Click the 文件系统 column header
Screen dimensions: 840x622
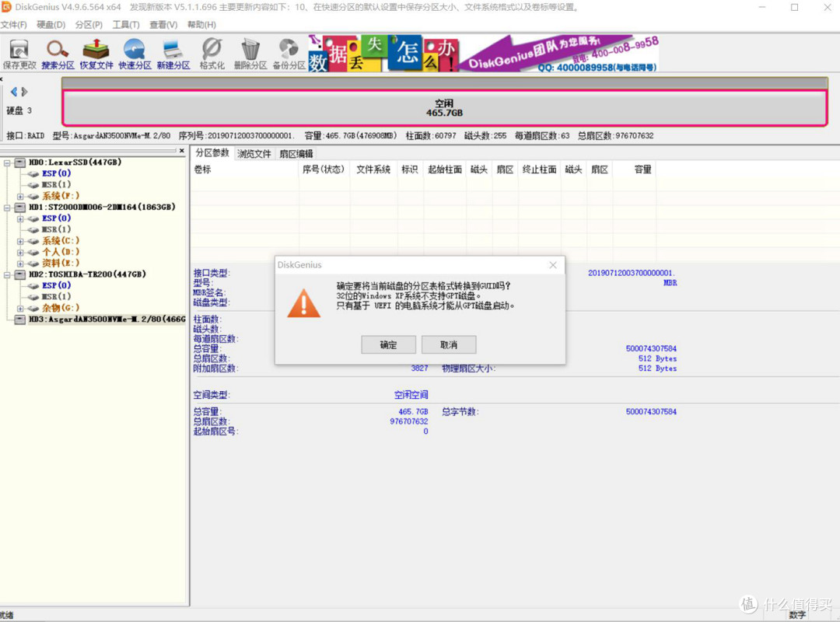(373, 169)
